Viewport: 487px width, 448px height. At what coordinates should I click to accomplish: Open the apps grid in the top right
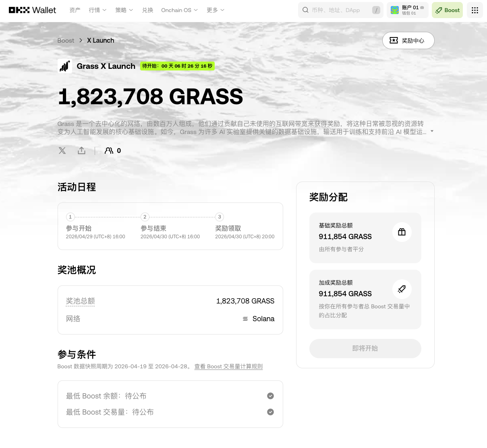[475, 10]
